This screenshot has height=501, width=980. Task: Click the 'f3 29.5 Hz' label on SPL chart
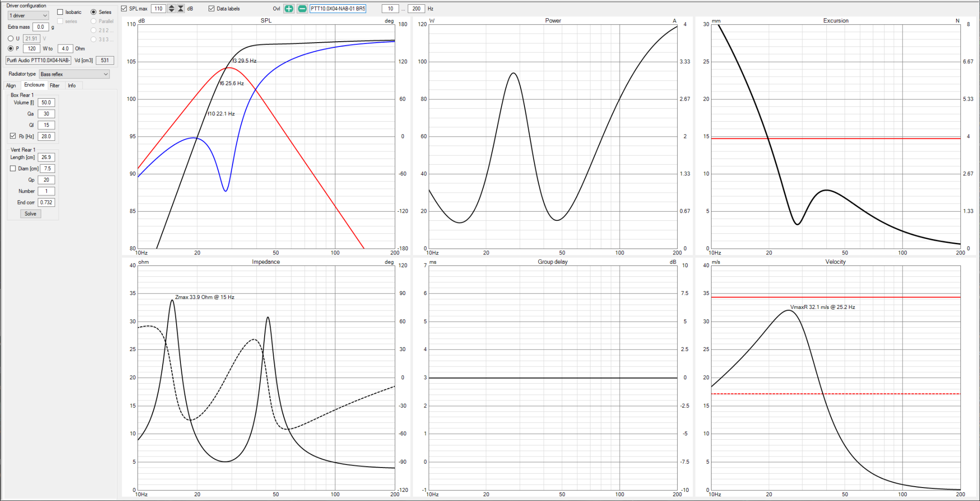click(245, 61)
